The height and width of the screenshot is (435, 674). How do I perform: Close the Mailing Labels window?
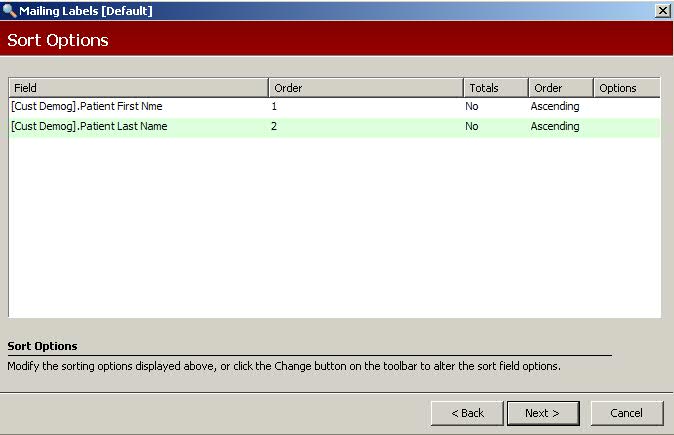click(662, 11)
